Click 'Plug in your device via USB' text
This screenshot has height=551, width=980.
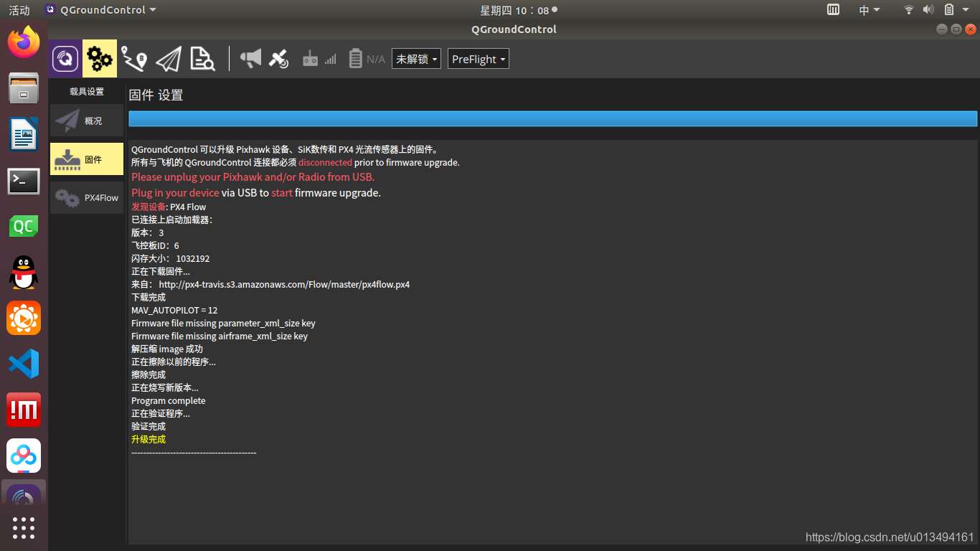coord(256,192)
